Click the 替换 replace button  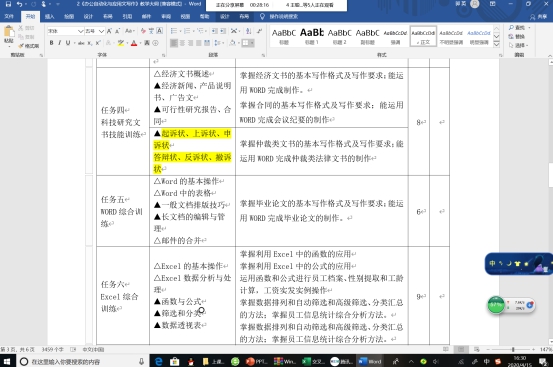[517, 36]
